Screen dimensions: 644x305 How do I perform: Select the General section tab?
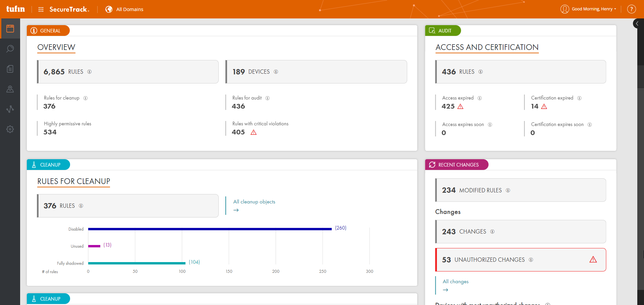[x=48, y=30]
